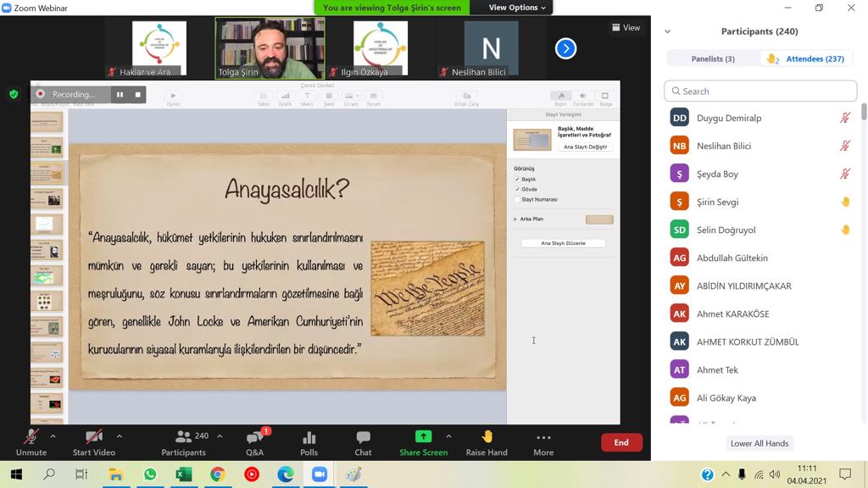This screenshot has width=868, height=488.
Task: Click Neslihan Bilici's muted mic icon
Action: pyautogui.click(x=845, y=146)
